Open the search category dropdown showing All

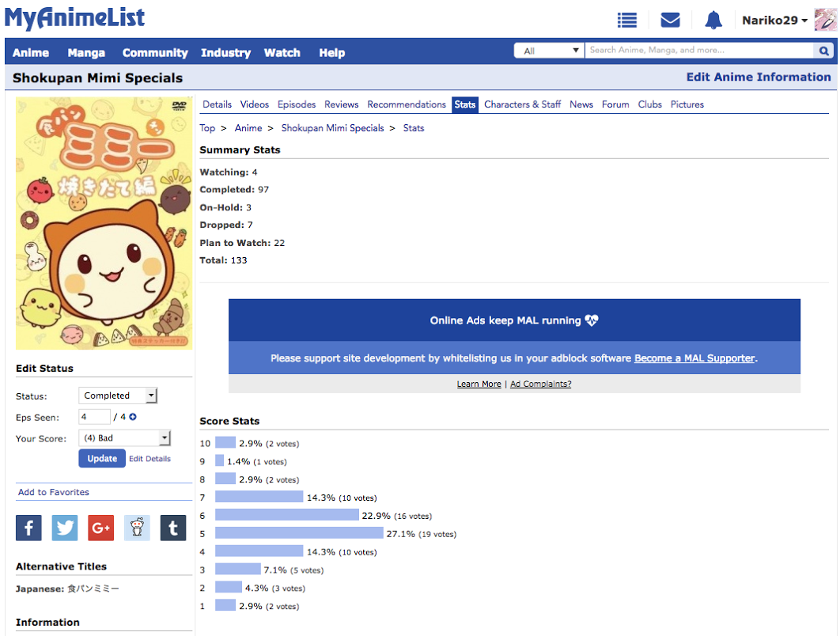point(549,49)
